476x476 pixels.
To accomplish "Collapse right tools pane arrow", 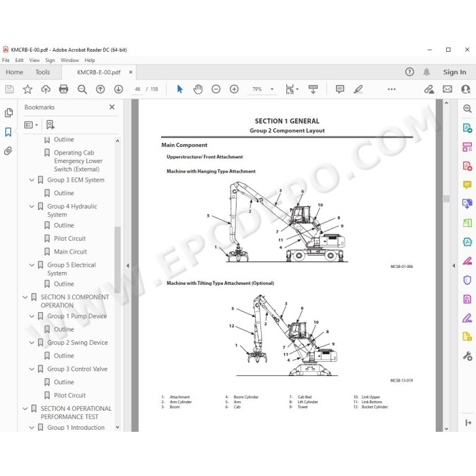I will pos(454,266).
